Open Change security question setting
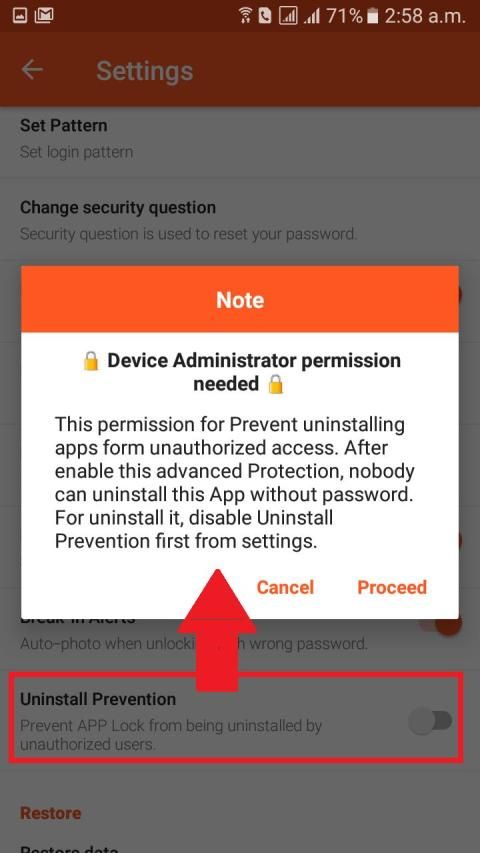The image size is (480, 853). [240, 220]
